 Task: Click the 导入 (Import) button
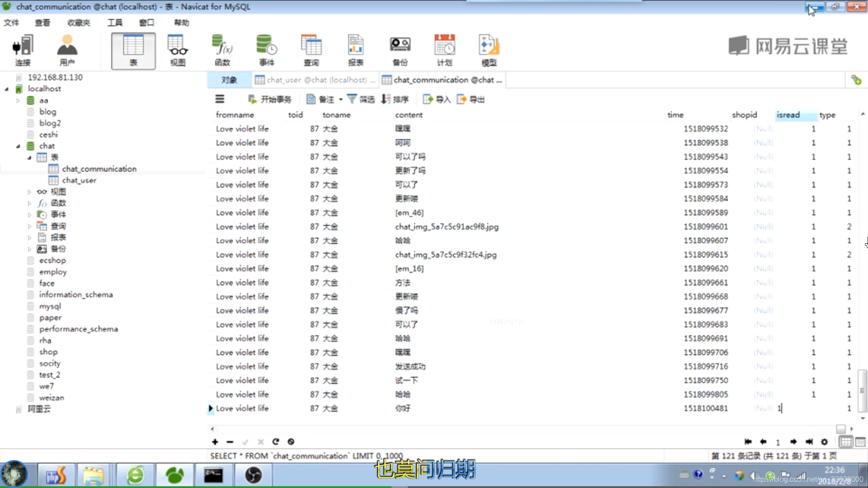click(436, 99)
